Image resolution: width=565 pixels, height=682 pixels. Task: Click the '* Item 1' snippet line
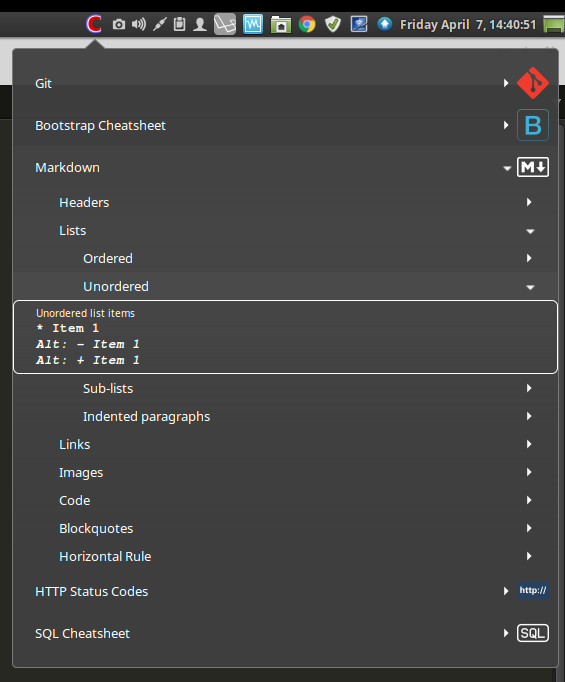(67, 328)
